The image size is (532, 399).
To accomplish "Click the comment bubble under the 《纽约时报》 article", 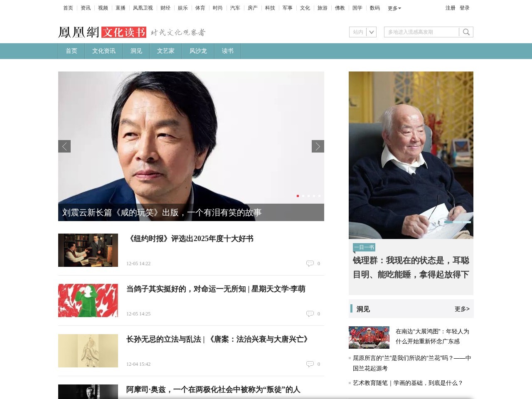I will pyautogui.click(x=310, y=263).
